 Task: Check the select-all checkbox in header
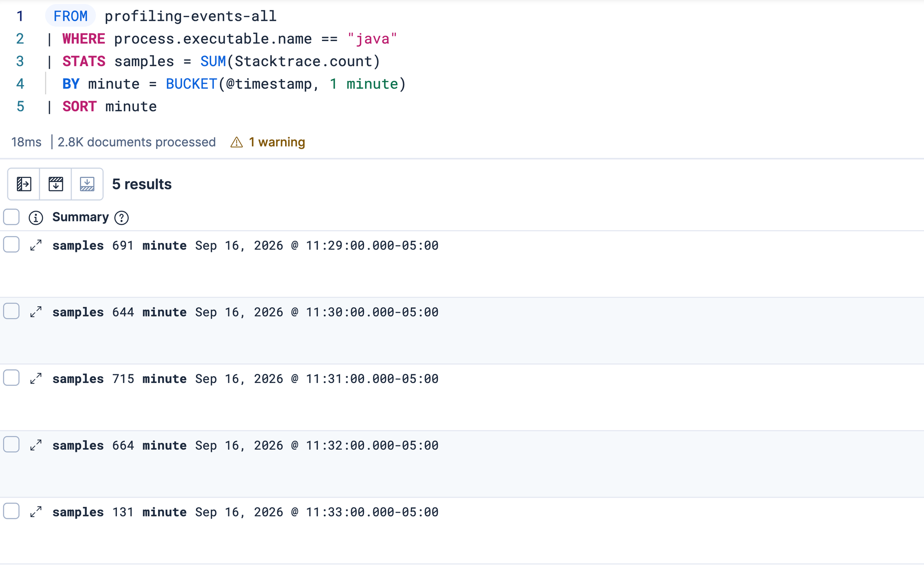[11, 217]
